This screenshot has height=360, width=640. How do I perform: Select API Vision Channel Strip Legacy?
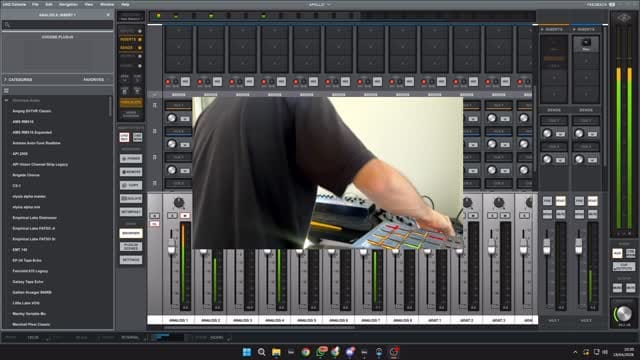(x=40, y=164)
